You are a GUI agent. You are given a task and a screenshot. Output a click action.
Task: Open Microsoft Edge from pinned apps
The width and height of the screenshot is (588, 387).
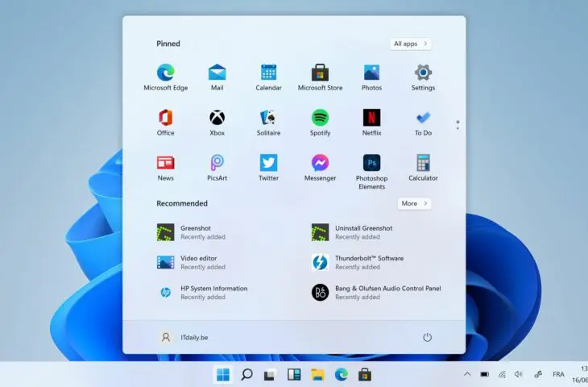point(165,77)
